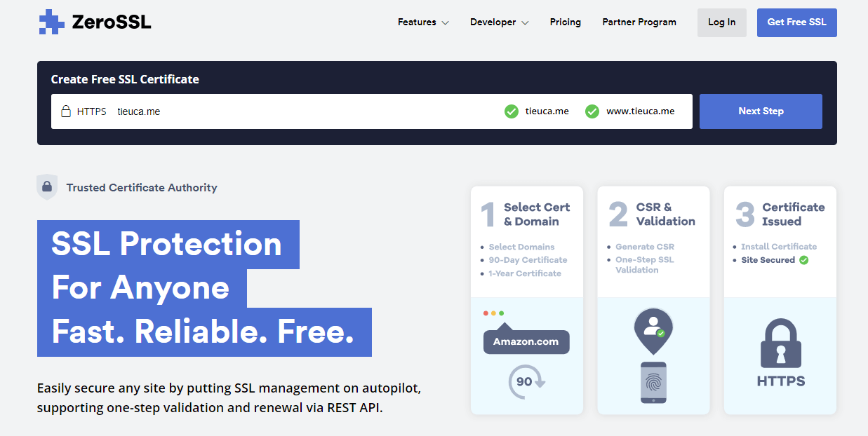Image resolution: width=868 pixels, height=436 pixels.
Task: Click the green check beside Site Secured
Action: click(x=804, y=260)
